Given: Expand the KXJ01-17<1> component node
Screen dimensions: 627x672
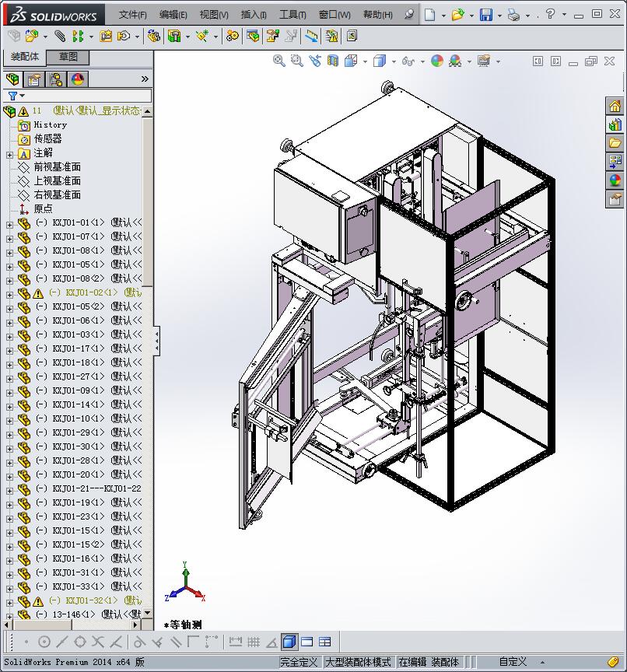Looking at the screenshot, I should (9, 351).
